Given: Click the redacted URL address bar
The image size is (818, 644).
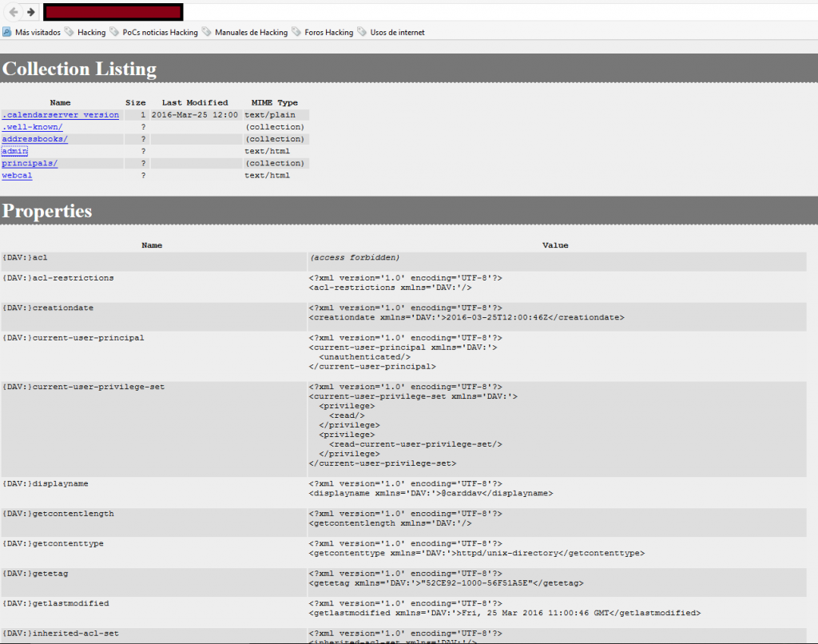Looking at the screenshot, I should click(113, 12).
